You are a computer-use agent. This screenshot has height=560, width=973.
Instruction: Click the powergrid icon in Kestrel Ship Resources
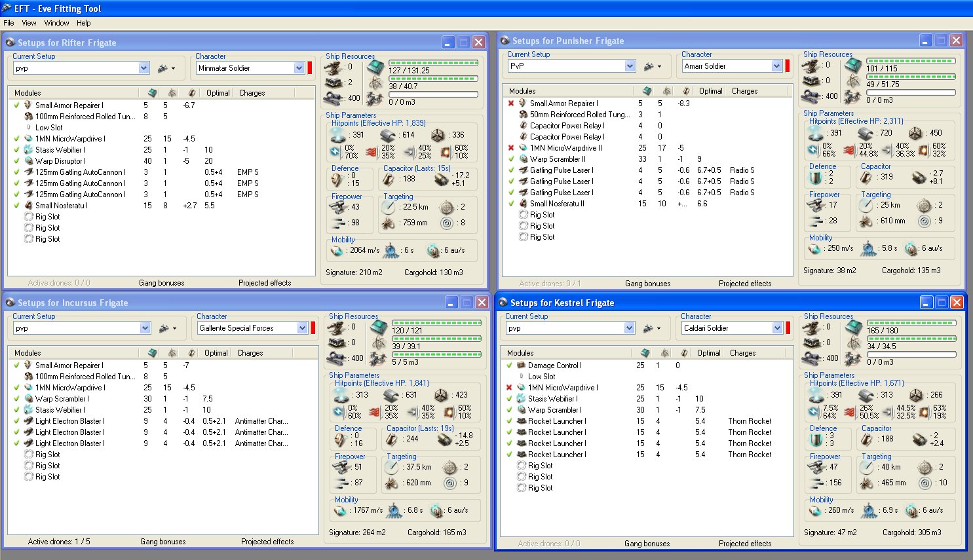pyautogui.click(x=853, y=343)
